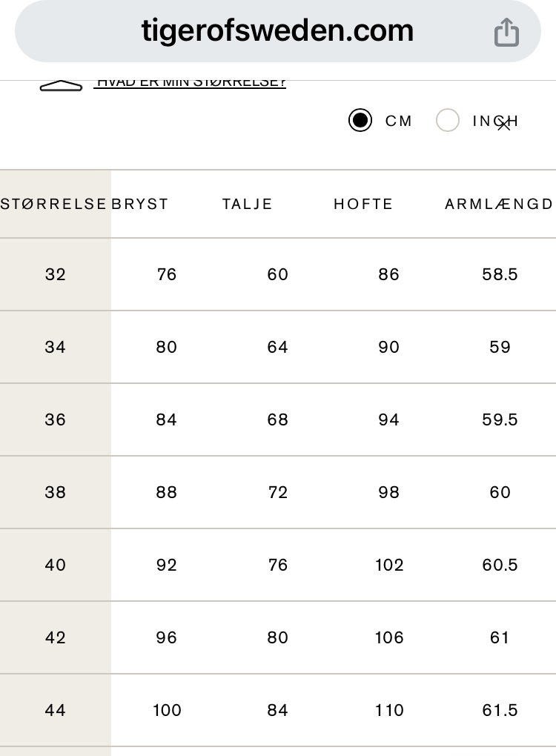
Task: Click the TALJE column header
Action: 248,204
